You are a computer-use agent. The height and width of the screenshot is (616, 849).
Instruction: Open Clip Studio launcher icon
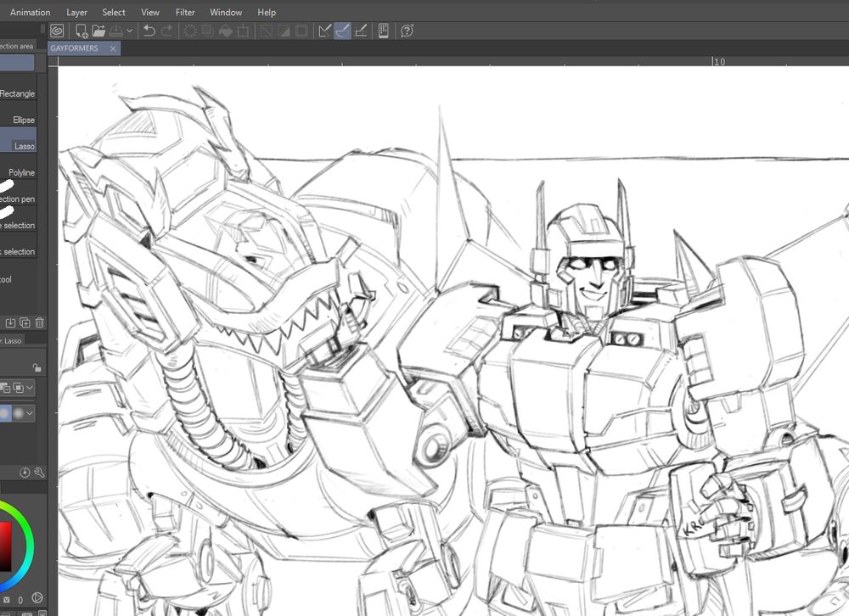(58, 31)
